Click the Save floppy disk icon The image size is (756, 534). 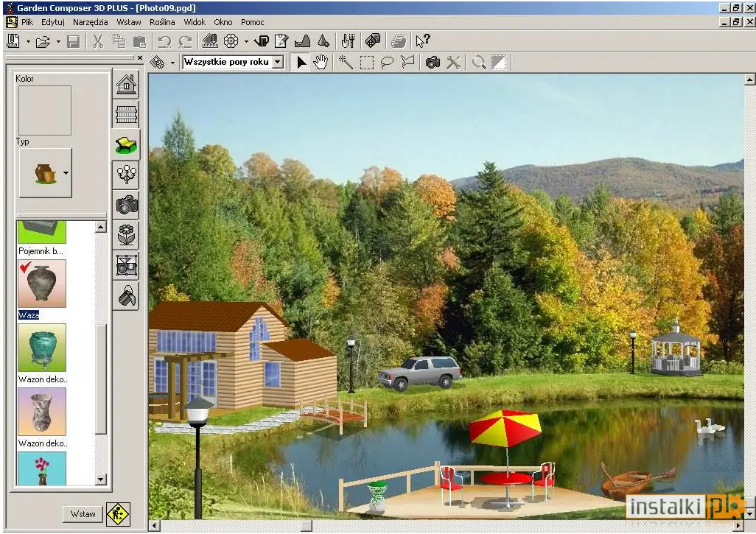73,42
